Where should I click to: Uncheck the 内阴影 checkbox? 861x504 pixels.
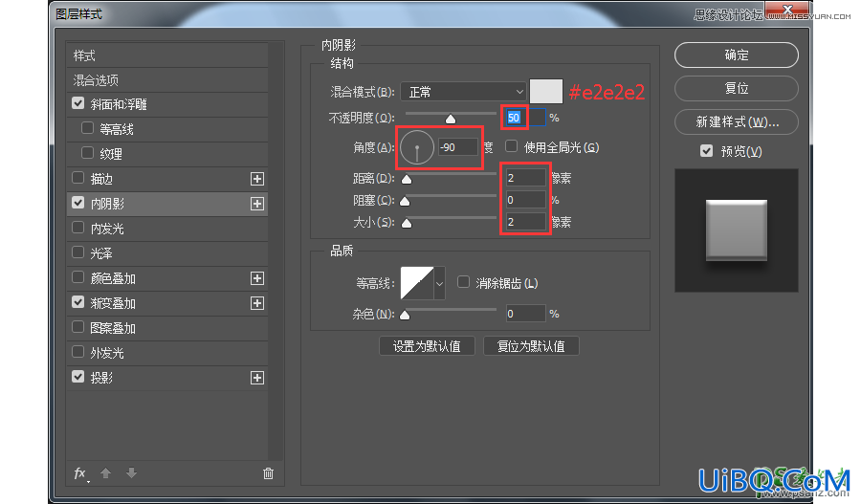point(78,203)
